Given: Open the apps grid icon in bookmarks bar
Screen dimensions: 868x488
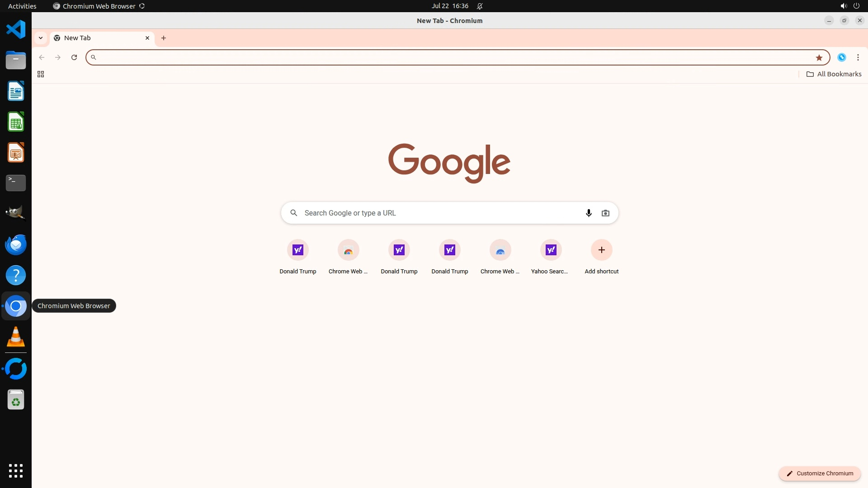Looking at the screenshot, I should click(x=41, y=74).
